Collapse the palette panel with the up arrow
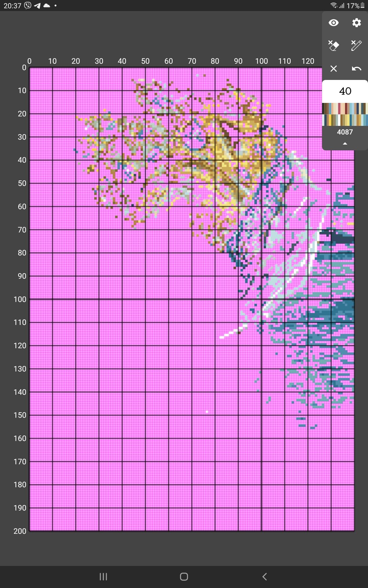 coord(345,144)
